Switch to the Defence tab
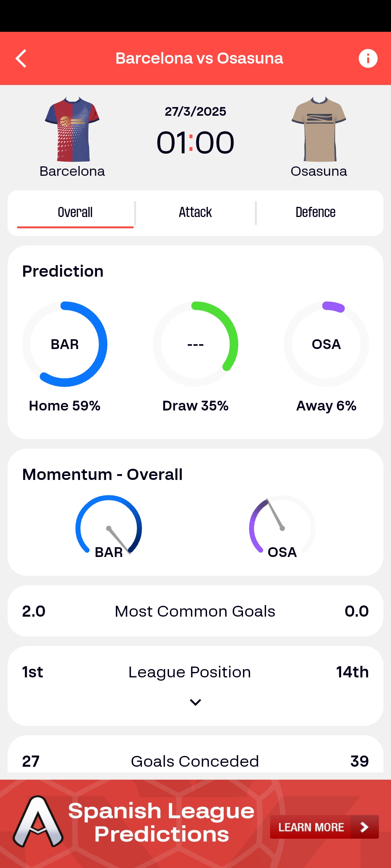This screenshot has height=868, width=391. [x=315, y=213]
